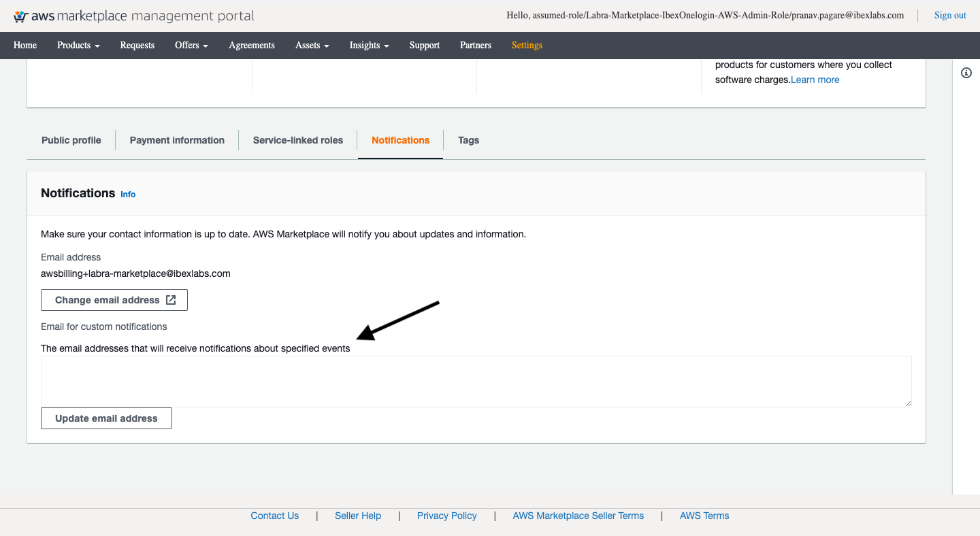Switch to the Public profile tab
980x536 pixels.
(71, 140)
